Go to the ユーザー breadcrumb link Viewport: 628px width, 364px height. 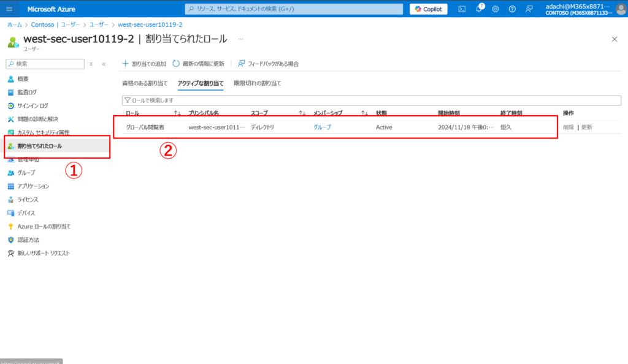(99, 25)
